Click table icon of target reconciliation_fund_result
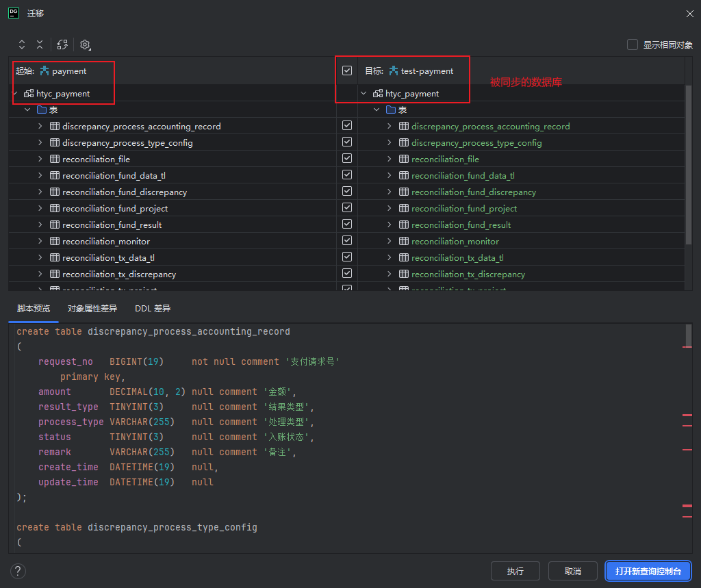Screen dimensions: 701x588 (404, 225)
